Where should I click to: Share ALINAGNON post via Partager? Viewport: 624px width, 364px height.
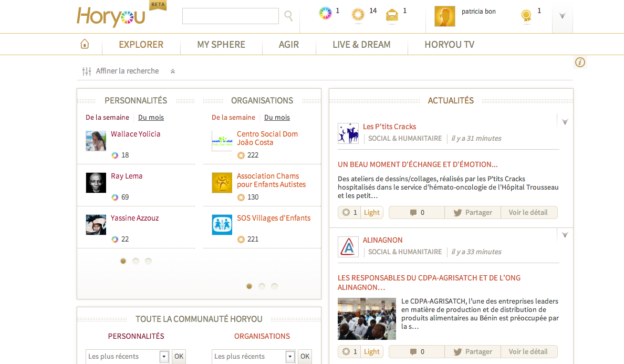click(473, 352)
